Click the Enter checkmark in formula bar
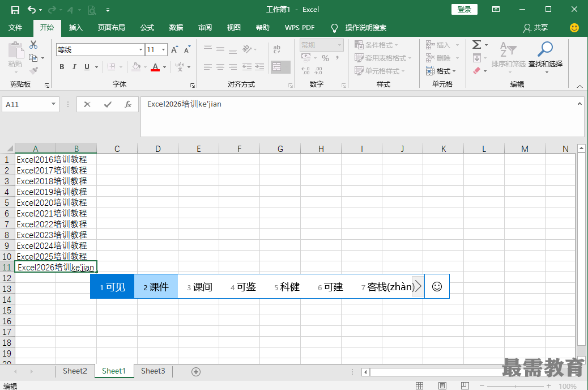The image size is (588, 390). [108, 104]
